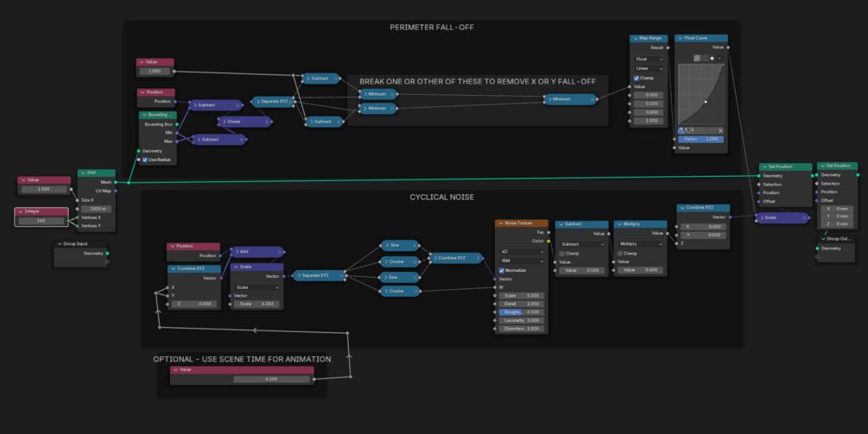Click the Size X 1000 m field in Grid
Screen dimensions: 868x434
[97, 209]
